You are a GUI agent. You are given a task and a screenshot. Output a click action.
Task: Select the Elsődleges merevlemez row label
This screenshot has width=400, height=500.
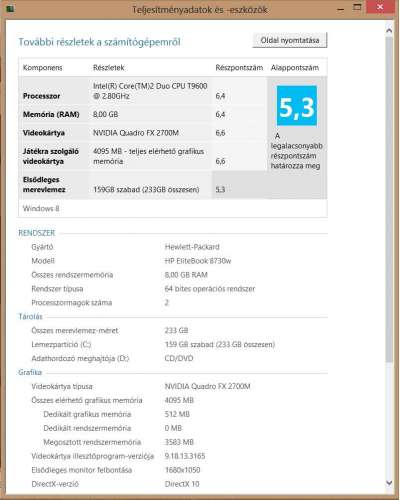click(44, 184)
